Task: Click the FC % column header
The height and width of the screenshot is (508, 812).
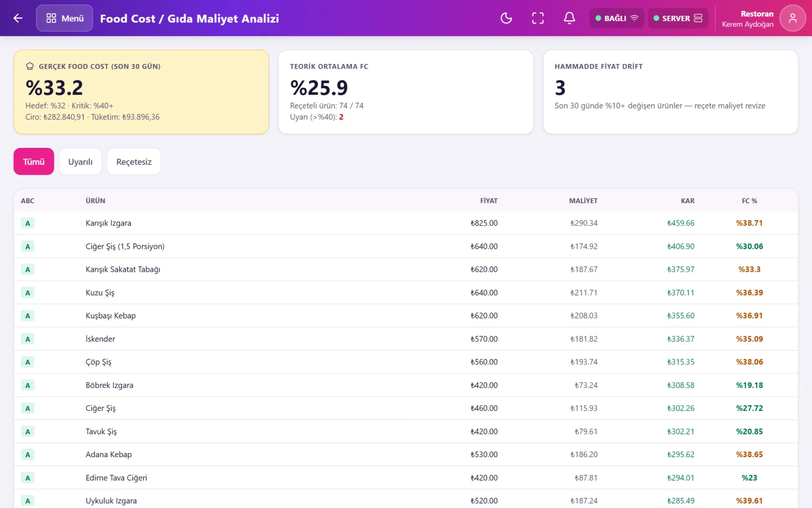Action: click(x=749, y=201)
